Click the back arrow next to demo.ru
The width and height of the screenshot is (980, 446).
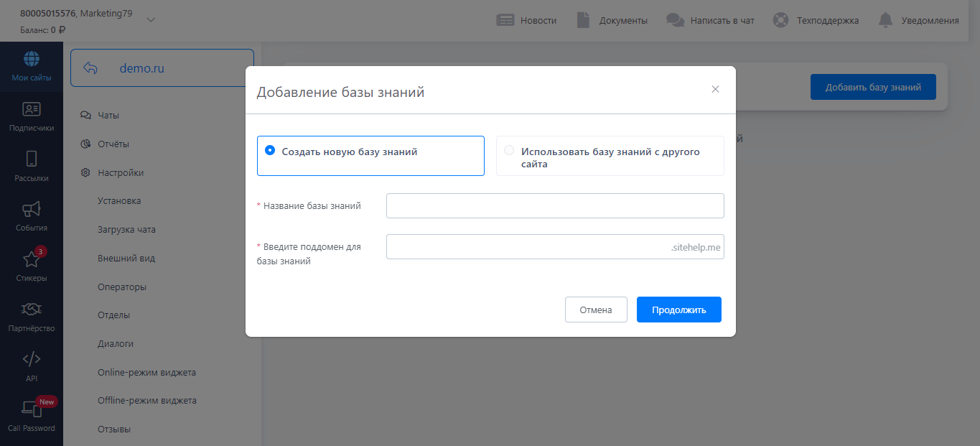[x=90, y=68]
